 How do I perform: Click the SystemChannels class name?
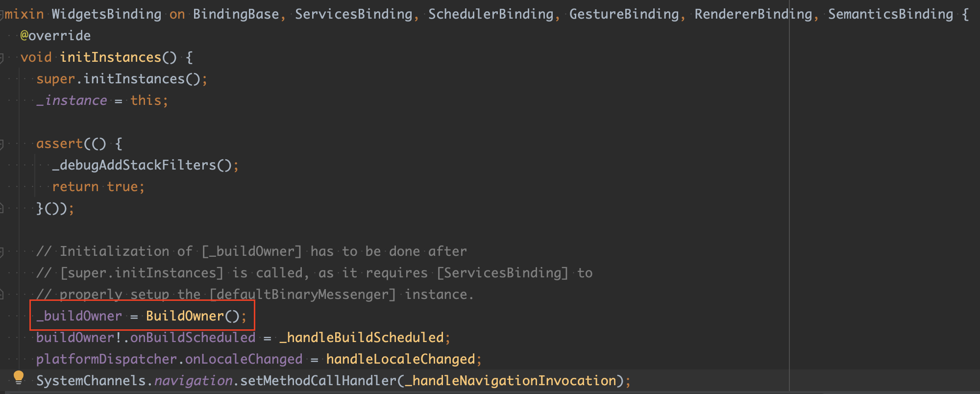point(91,381)
